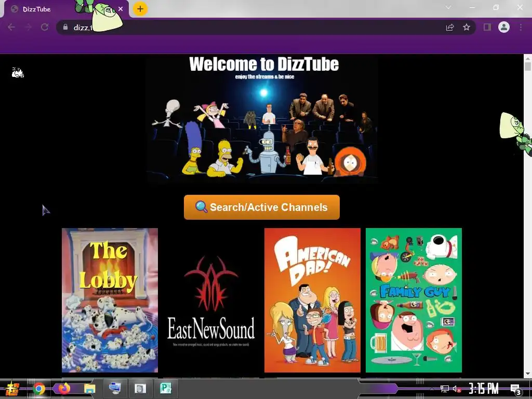Show hidden tray icons chevron
This screenshot has height=399, width=532.
[x=432, y=389]
